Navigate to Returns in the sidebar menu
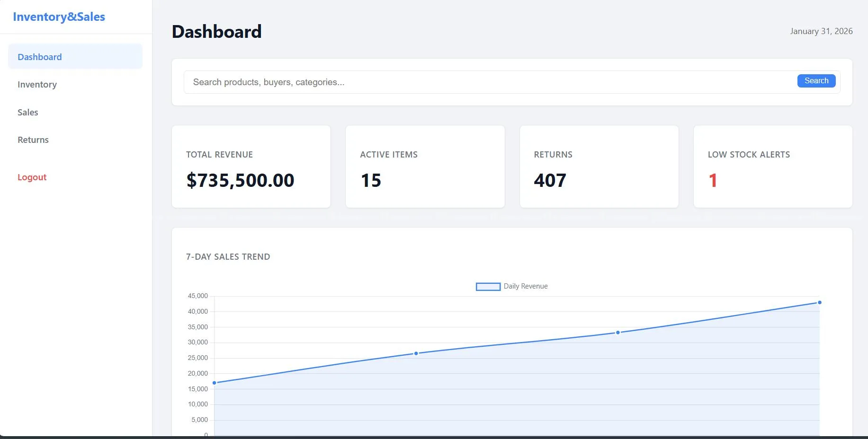868x439 pixels. tap(33, 140)
